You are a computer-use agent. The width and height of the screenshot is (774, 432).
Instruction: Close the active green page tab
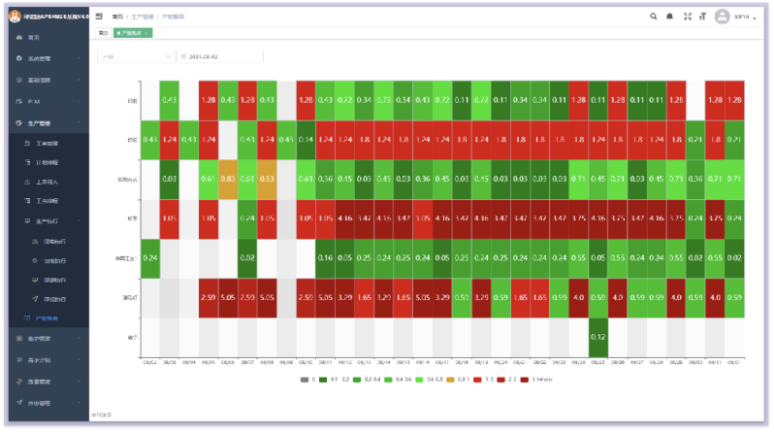point(147,33)
